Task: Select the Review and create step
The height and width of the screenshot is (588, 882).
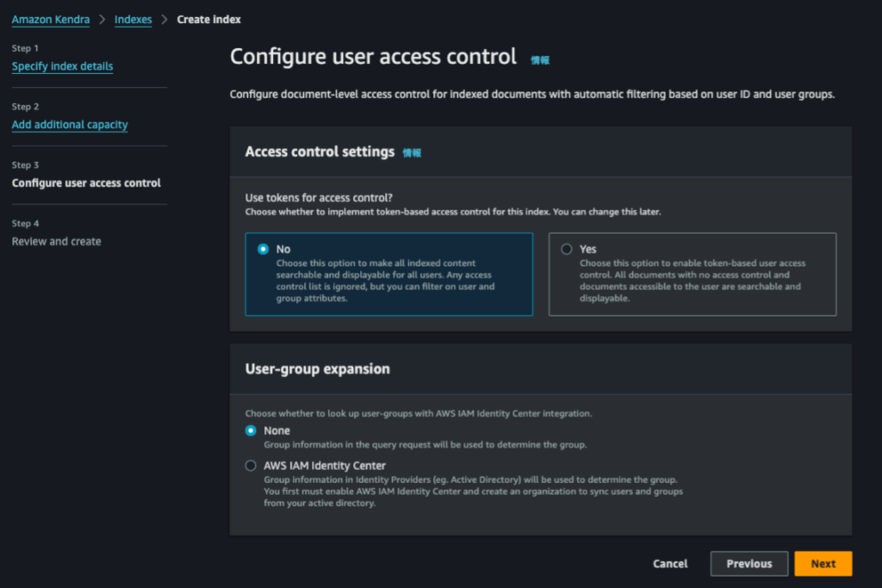Action: (x=56, y=242)
